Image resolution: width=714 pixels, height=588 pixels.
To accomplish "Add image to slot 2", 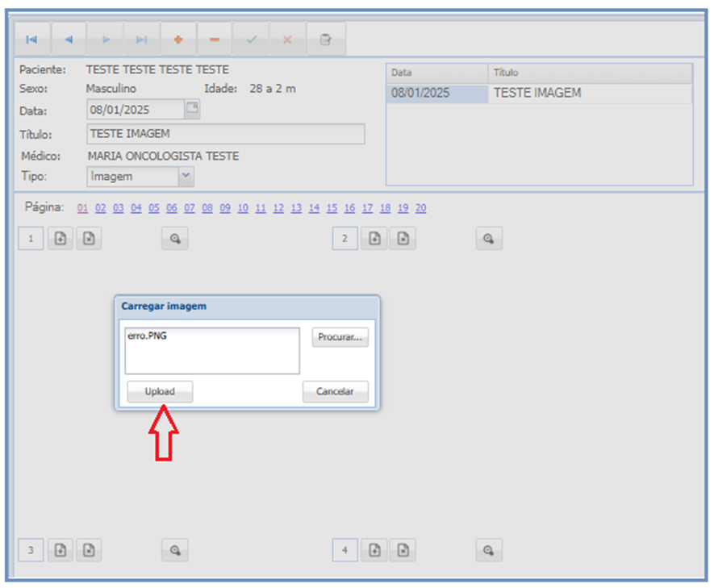I will point(374,238).
